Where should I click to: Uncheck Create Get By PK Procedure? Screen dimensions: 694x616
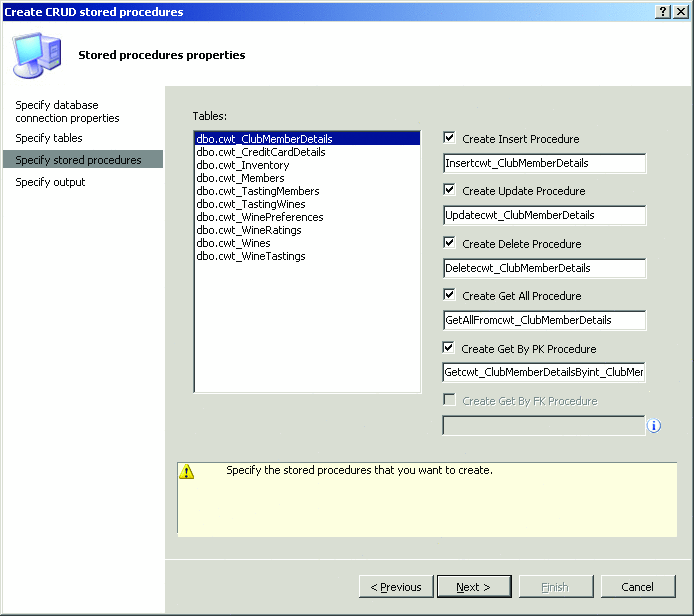point(448,347)
